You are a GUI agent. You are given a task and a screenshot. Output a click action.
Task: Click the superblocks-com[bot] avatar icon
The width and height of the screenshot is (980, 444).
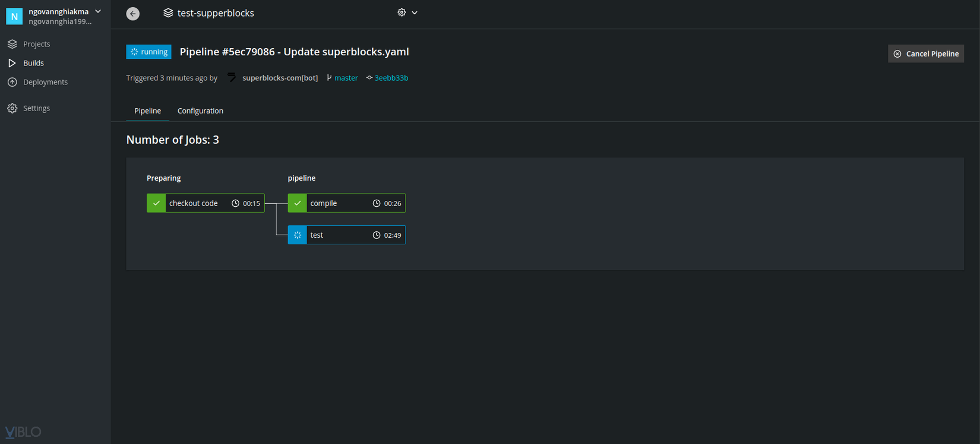pyautogui.click(x=231, y=78)
